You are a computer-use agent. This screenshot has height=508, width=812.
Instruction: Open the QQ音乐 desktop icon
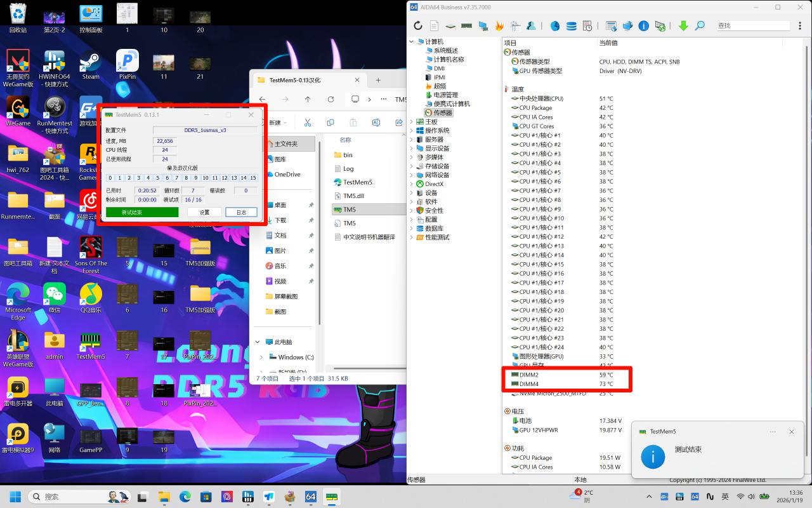[x=91, y=298]
